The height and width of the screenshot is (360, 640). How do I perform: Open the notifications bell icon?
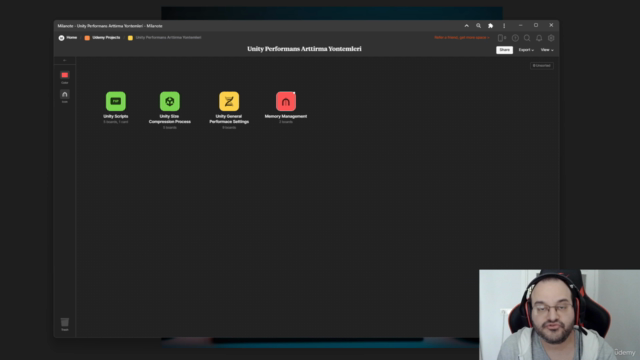[539, 38]
